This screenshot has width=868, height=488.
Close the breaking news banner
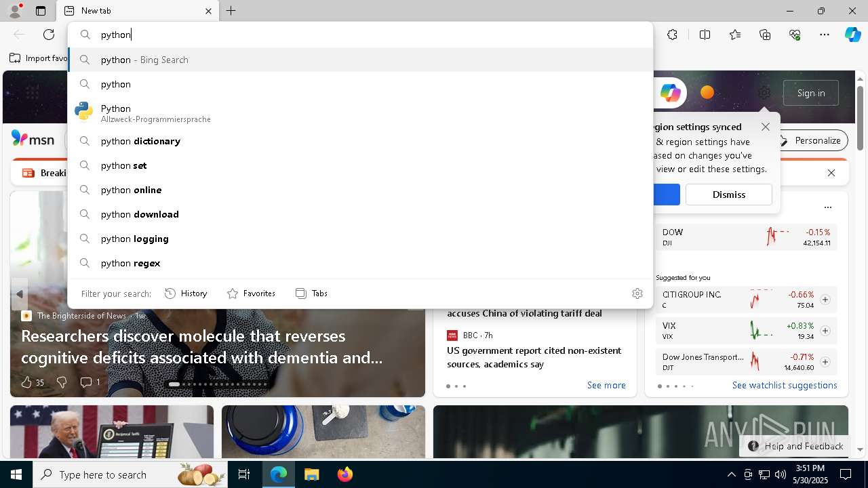pyautogui.click(x=831, y=173)
